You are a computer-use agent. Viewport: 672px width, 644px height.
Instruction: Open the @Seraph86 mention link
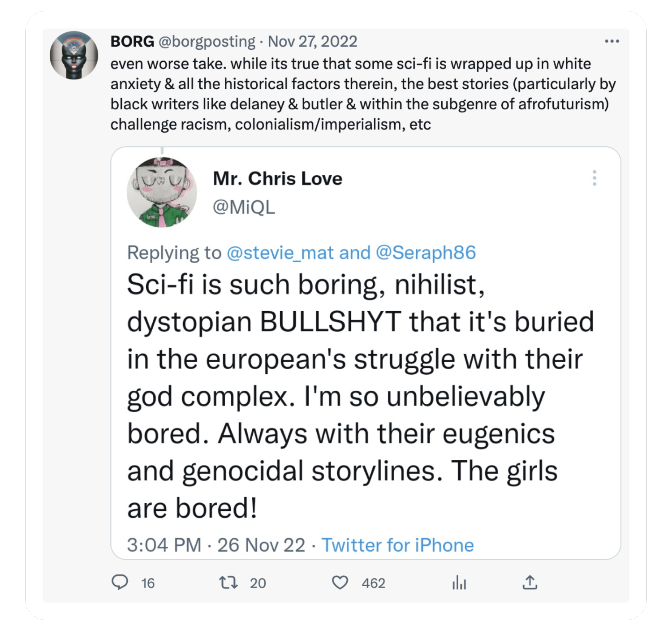pos(426,253)
